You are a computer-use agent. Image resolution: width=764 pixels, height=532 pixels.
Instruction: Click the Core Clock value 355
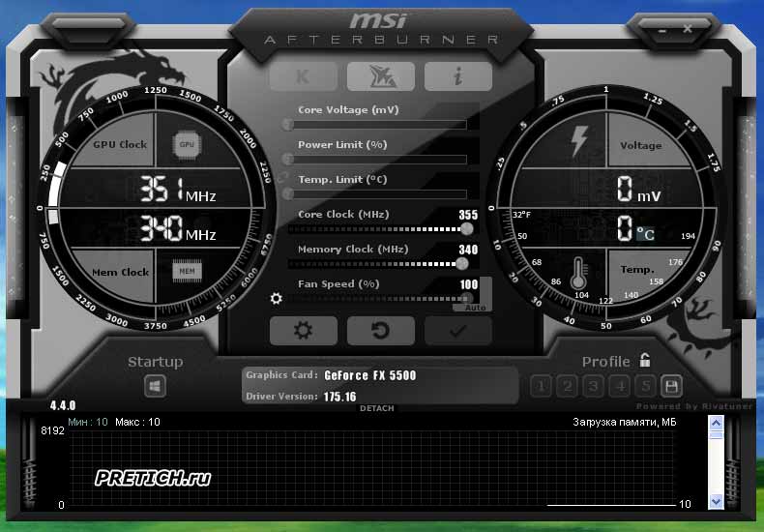pyautogui.click(x=468, y=215)
